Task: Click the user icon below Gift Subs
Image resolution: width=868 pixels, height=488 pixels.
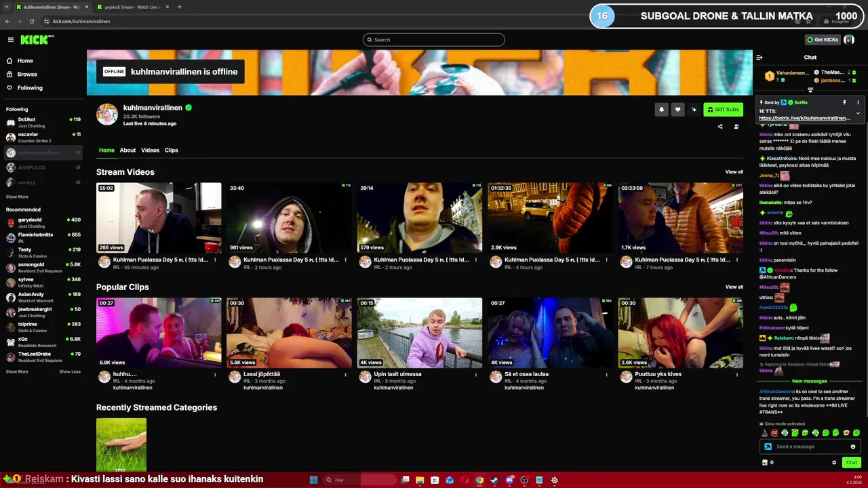Action: tap(736, 126)
